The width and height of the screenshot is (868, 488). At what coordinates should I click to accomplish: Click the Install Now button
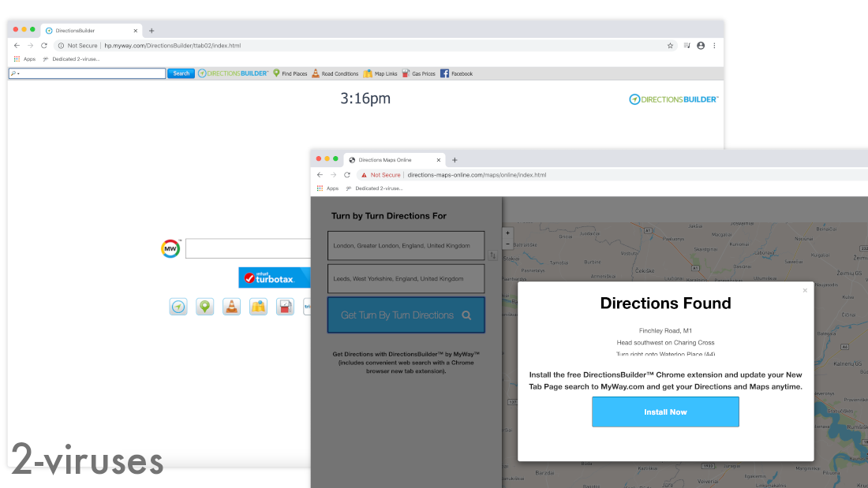(x=665, y=412)
